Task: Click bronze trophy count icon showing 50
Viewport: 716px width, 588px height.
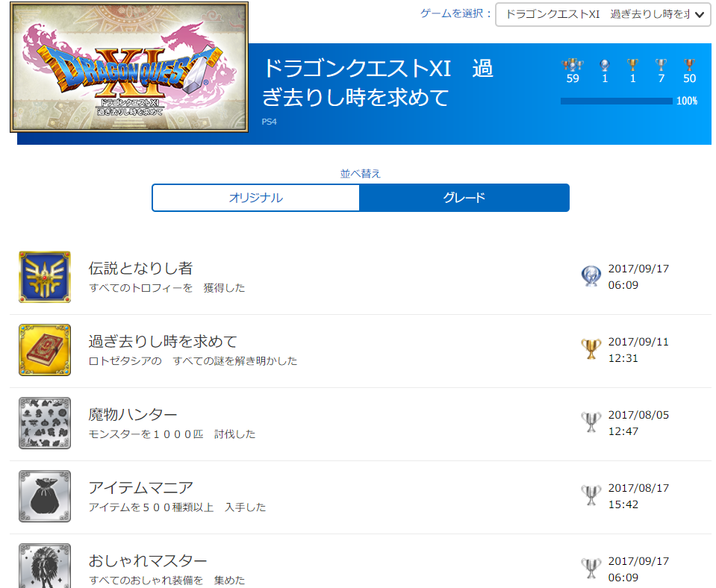Action: pyautogui.click(x=690, y=65)
